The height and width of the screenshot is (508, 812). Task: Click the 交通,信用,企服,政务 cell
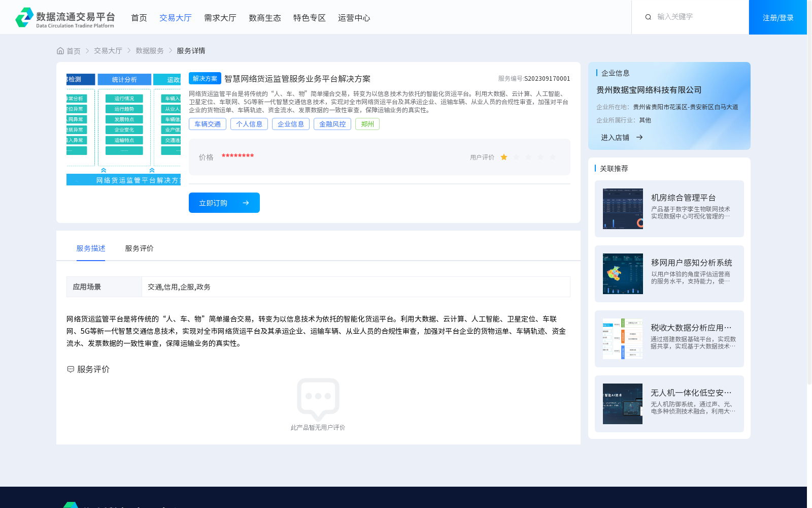[356, 287]
